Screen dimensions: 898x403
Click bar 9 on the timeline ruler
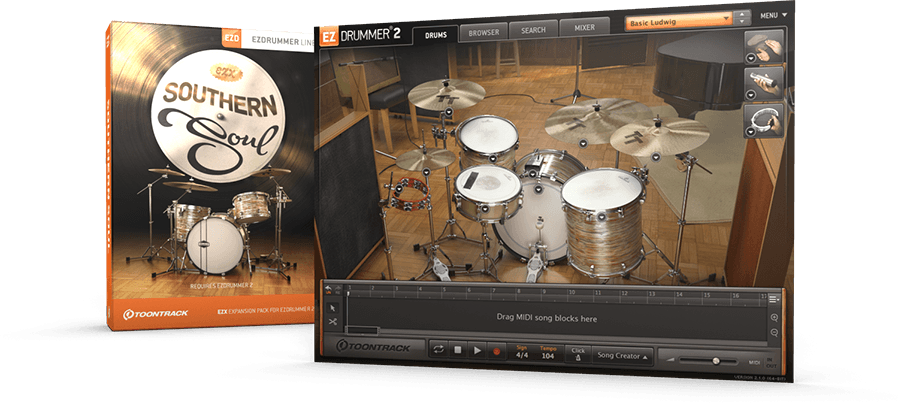click(x=546, y=292)
